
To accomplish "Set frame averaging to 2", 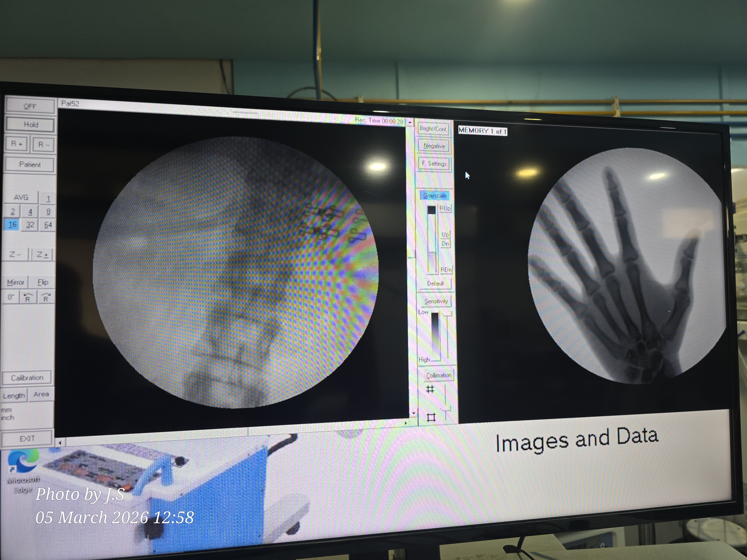I will pos(13,212).
